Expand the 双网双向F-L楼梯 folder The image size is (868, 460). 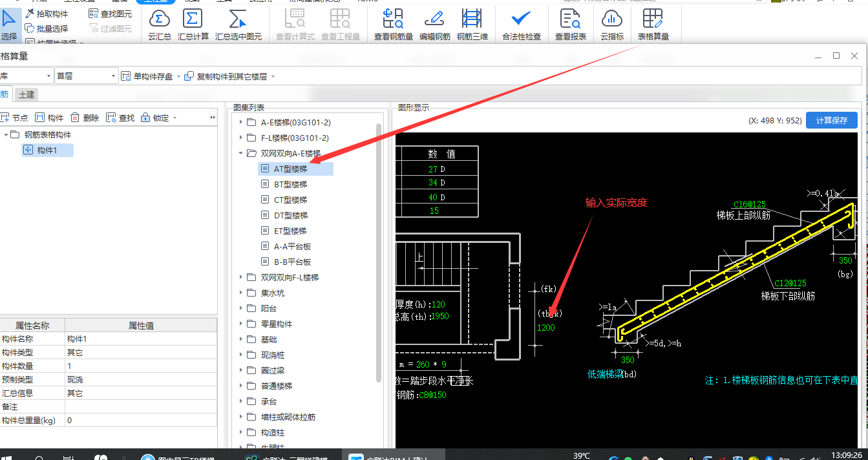coord(242,277)
